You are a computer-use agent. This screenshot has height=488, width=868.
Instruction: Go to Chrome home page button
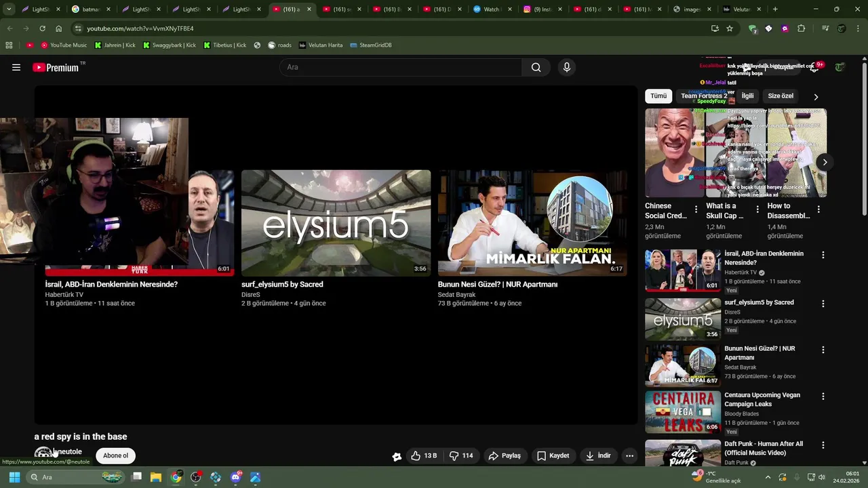[x=58, y=28]
